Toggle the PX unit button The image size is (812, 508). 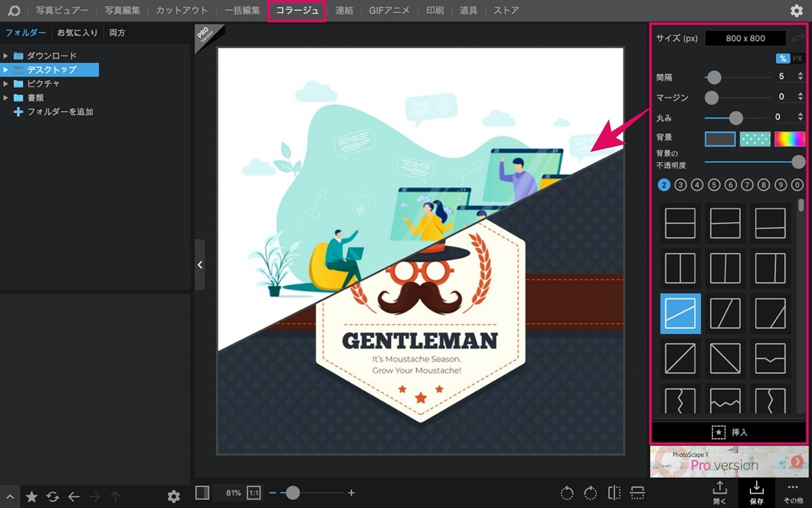click(x=797, y=59)
